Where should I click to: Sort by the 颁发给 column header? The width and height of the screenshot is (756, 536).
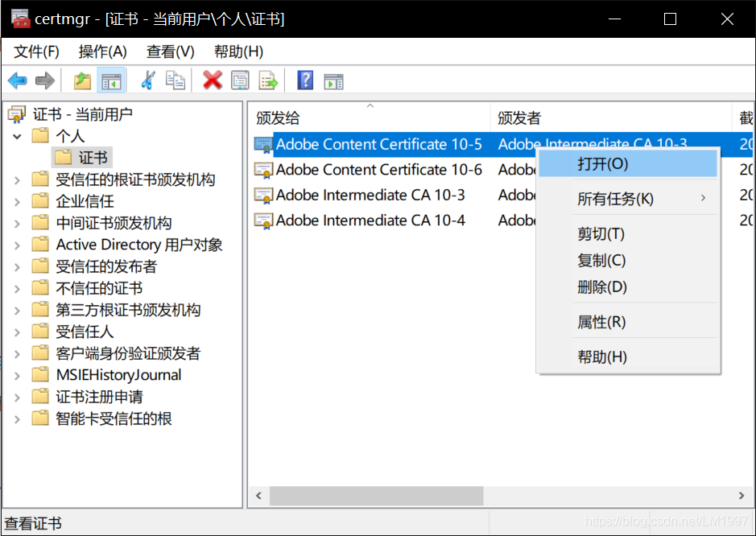coord(370,118)
